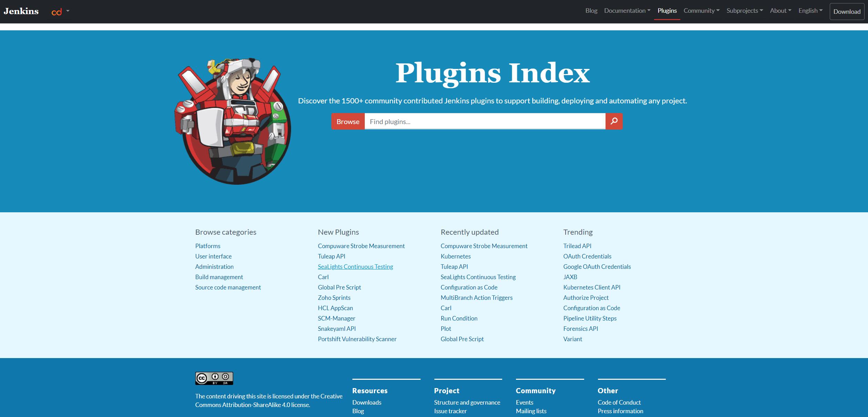Open the Kubernetes recently updated plugin
The height and width of the screenshot is (417, 868).
point(455,256)
